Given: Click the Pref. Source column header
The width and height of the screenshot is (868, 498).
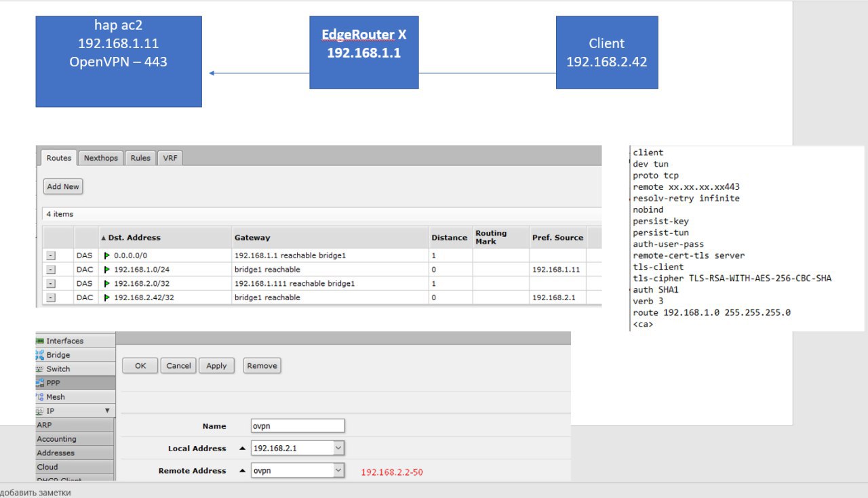Looking at the screenshot, I should click(557, 238).
